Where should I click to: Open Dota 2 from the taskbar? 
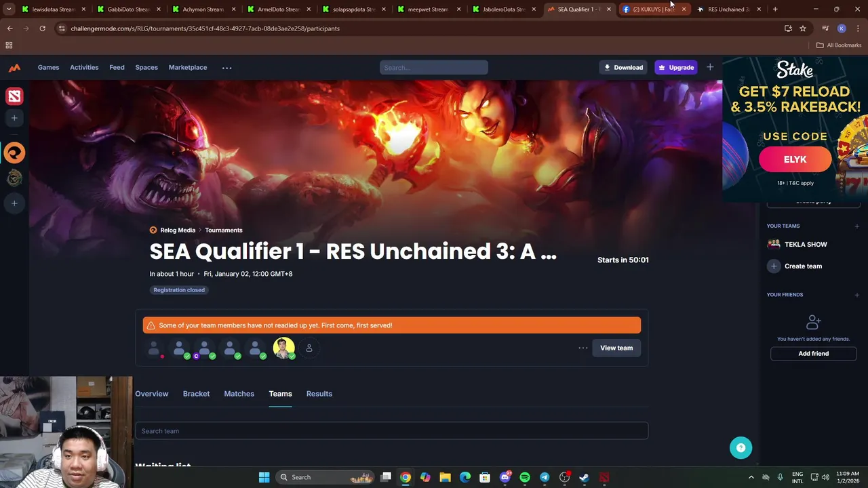click(604, 477)
